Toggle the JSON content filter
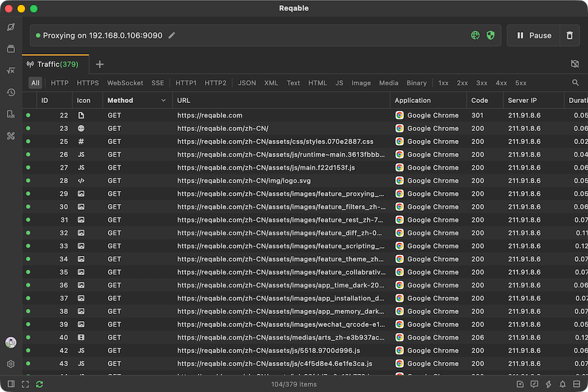This screenshot has height=392, width=588. tap(247, 83)
